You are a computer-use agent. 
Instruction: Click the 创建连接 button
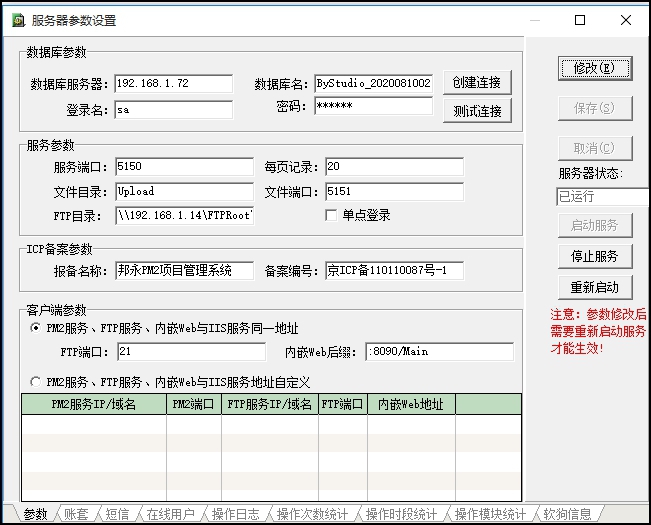477,82
